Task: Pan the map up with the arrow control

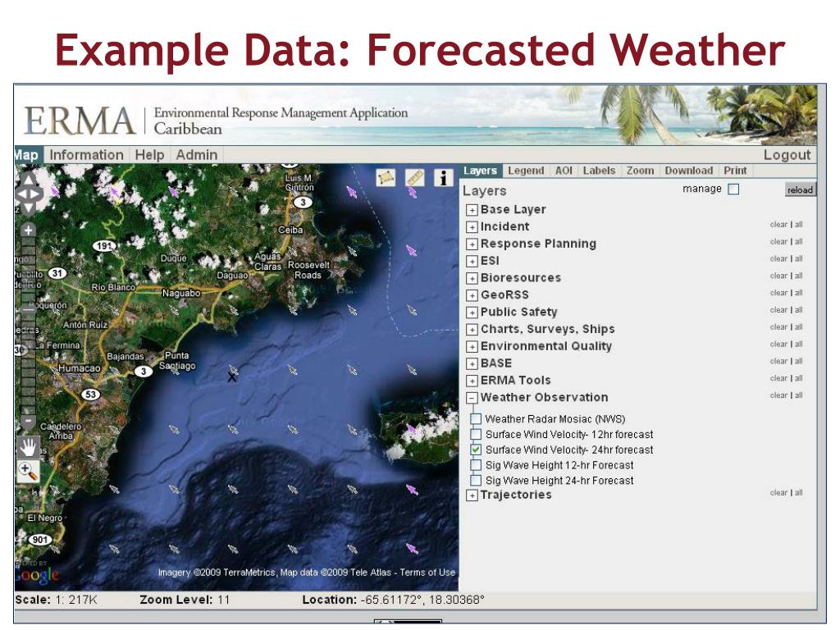Action: [28, 180]
